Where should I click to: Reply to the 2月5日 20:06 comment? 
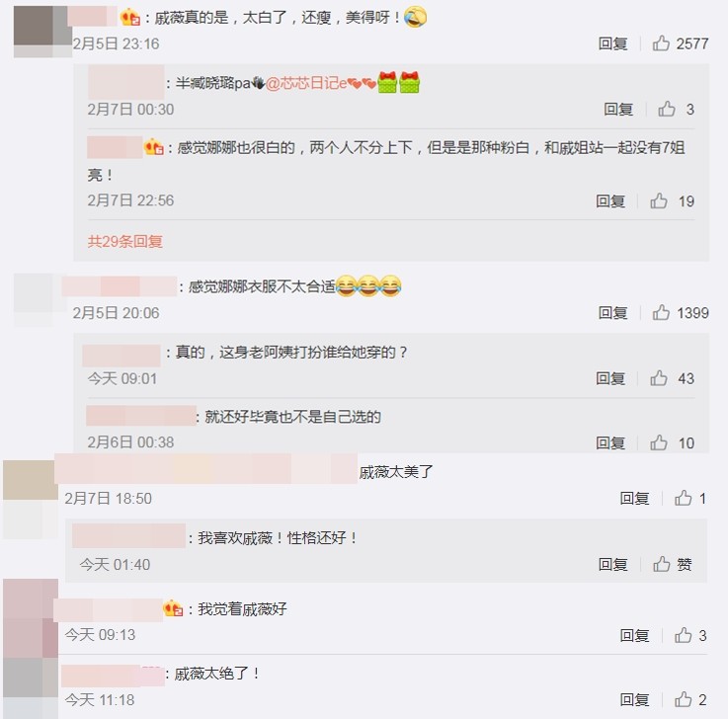coord(612,313)
